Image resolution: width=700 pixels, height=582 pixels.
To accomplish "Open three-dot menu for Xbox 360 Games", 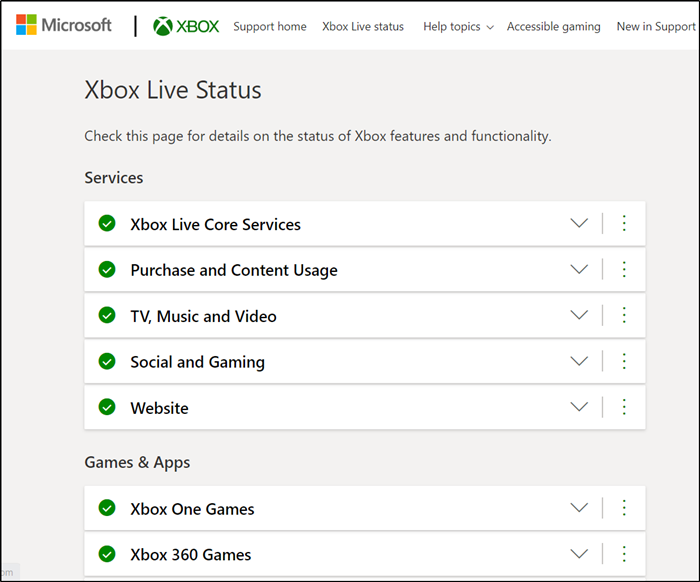I will (625, 554).
